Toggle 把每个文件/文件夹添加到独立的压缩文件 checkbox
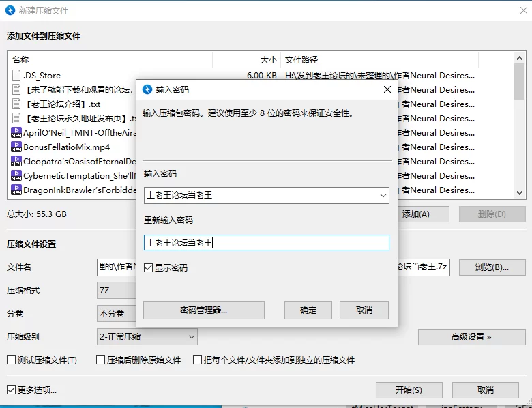The width and height of the screenshot is (532, 408). click(197, 360)
